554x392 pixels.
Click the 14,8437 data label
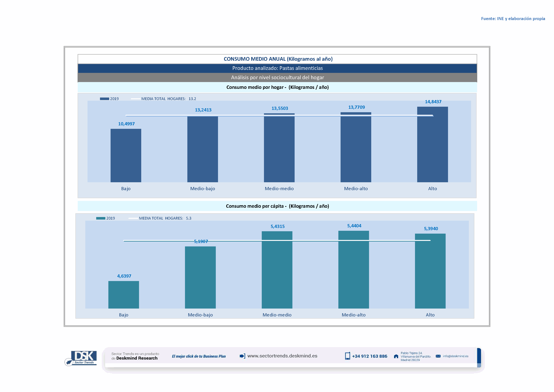tap(433, 102)
